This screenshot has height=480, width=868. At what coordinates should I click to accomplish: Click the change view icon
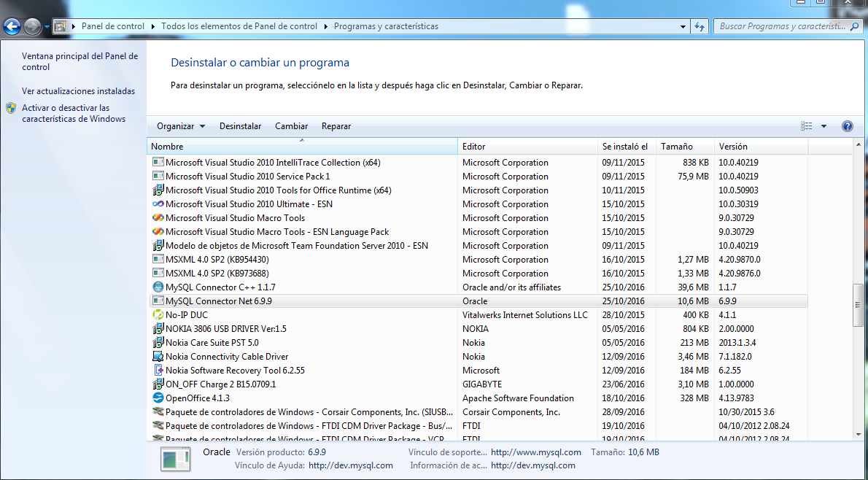807,126
